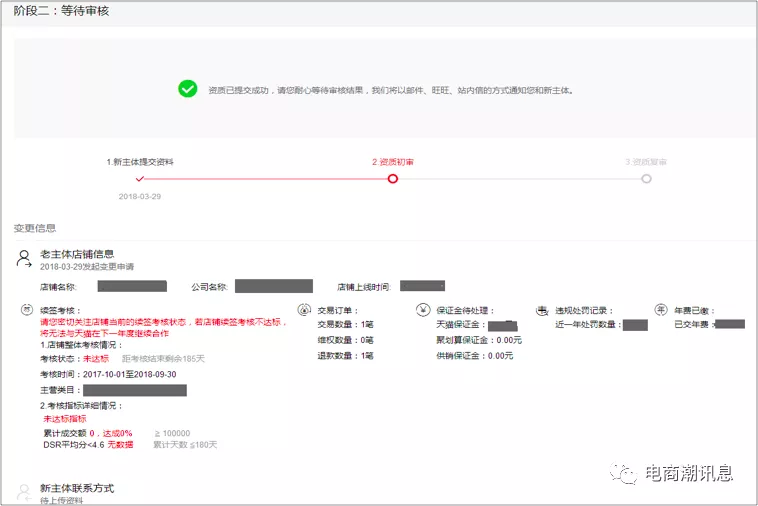Click the 2.资质初审 step label

393,161
